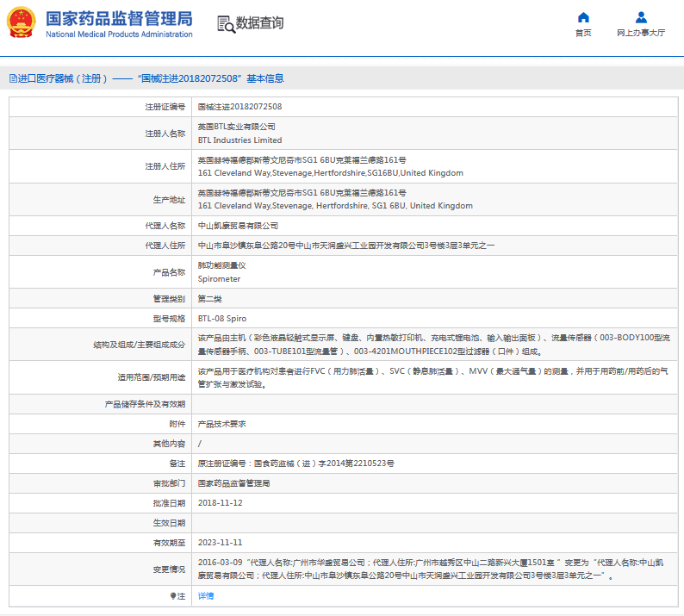Viewport: 684px width, 616px height.
Task: Click the 管理类别 row label
Action: pyautogui.click(x=169, y=299)
